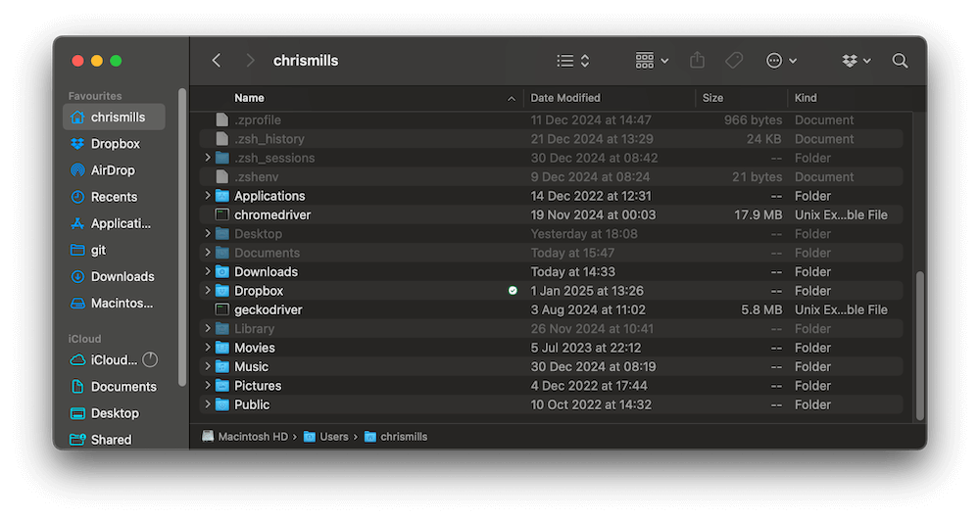Viewport: 980px width, 520px height.
Task: Open the More actions ellipsis menu
Action: point(781,61)
